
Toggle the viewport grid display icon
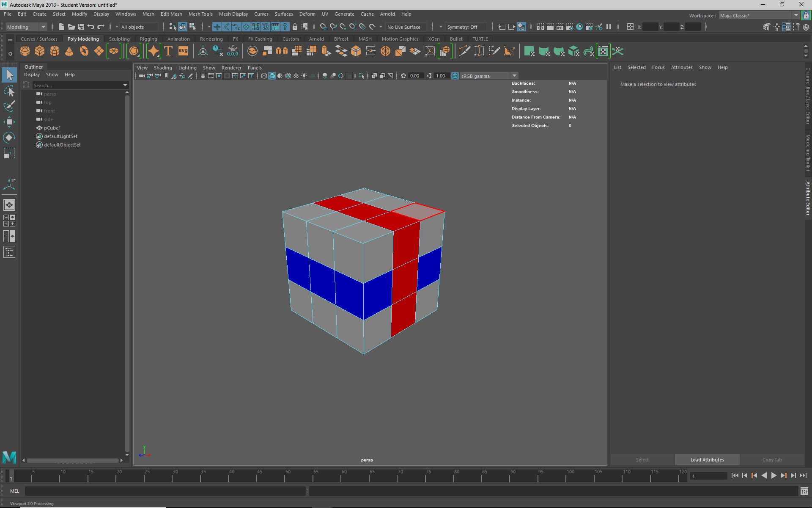click(x=203, y=76)
